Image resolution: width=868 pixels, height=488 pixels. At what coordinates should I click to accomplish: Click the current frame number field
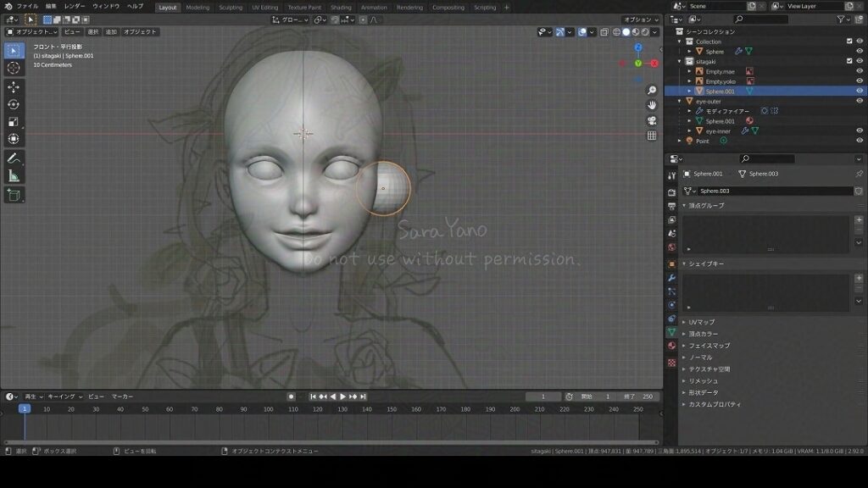[543, 396]
